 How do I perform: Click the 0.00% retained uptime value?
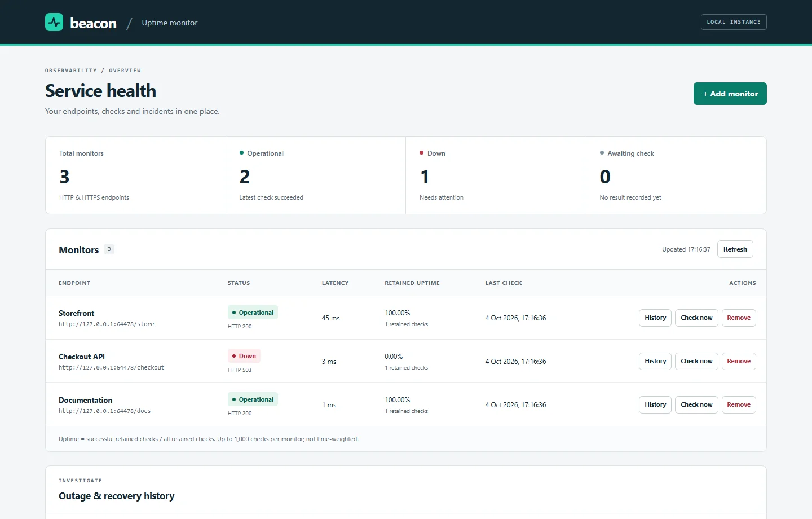point(394,357)
